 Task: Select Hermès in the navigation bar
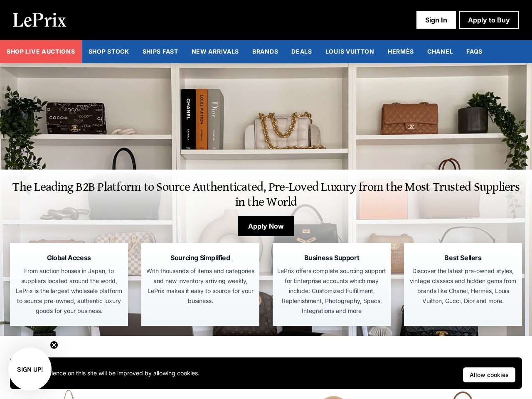pyautogui.click(x=401, y=52)
